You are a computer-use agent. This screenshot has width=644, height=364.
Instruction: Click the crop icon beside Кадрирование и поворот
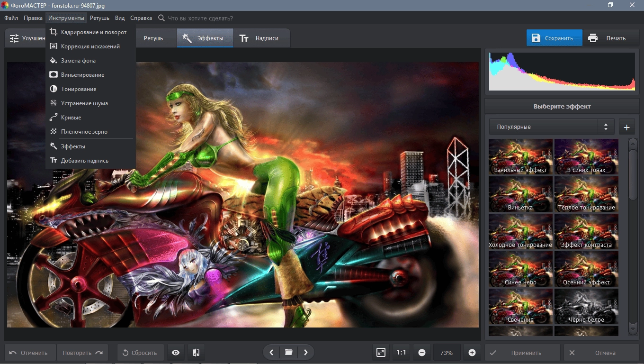(54, 32)
